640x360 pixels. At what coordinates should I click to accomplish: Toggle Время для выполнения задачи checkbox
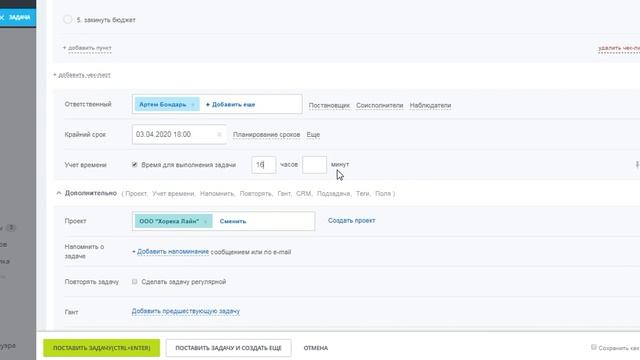click(134, 164)
